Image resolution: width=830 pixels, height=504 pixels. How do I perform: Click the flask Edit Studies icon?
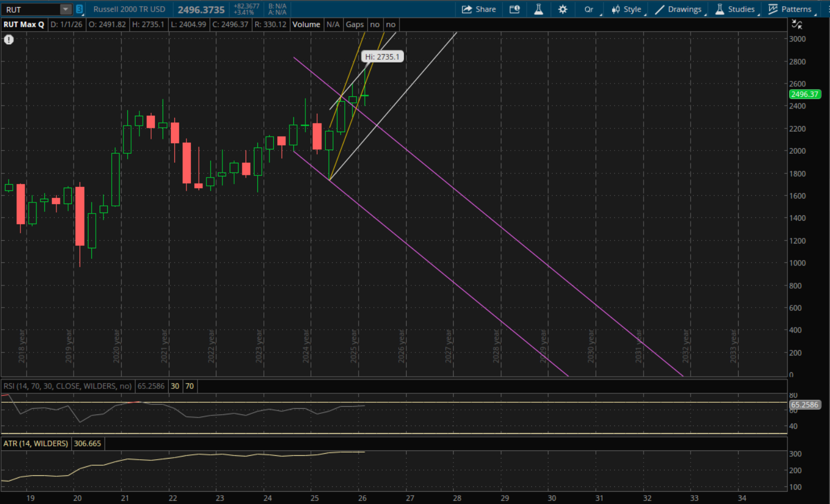538,9
